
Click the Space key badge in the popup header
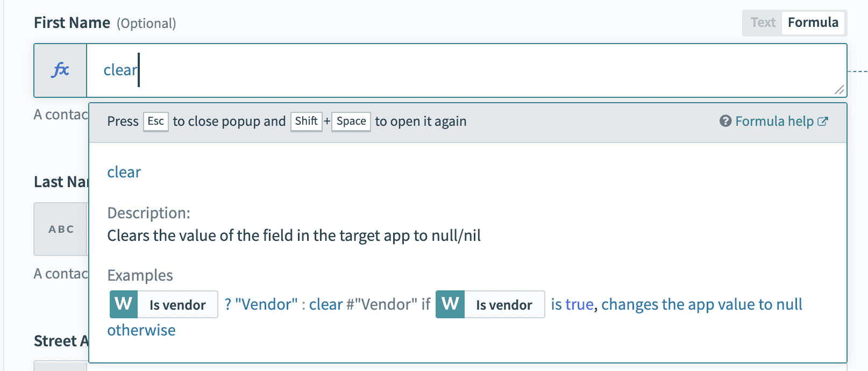point(351,122)
